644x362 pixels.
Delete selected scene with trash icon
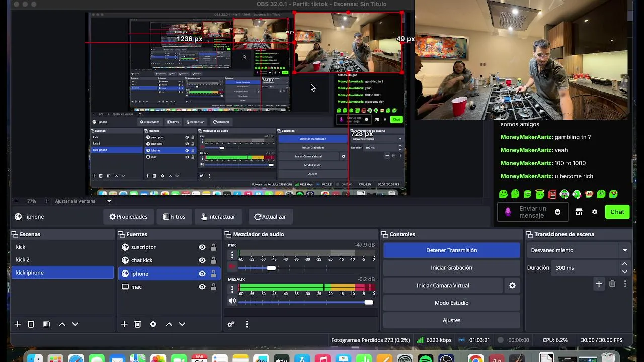coord(31,324)
